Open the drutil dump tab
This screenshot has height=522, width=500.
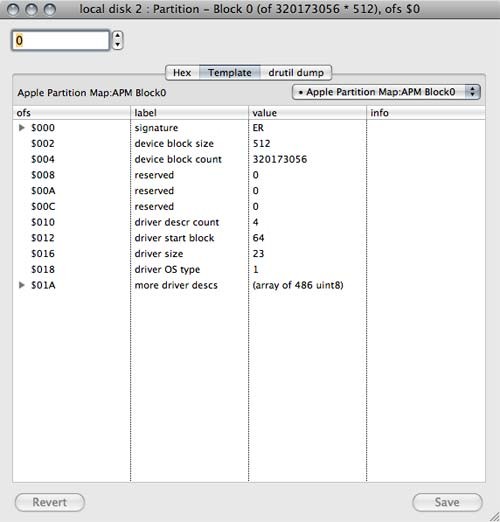296,73
